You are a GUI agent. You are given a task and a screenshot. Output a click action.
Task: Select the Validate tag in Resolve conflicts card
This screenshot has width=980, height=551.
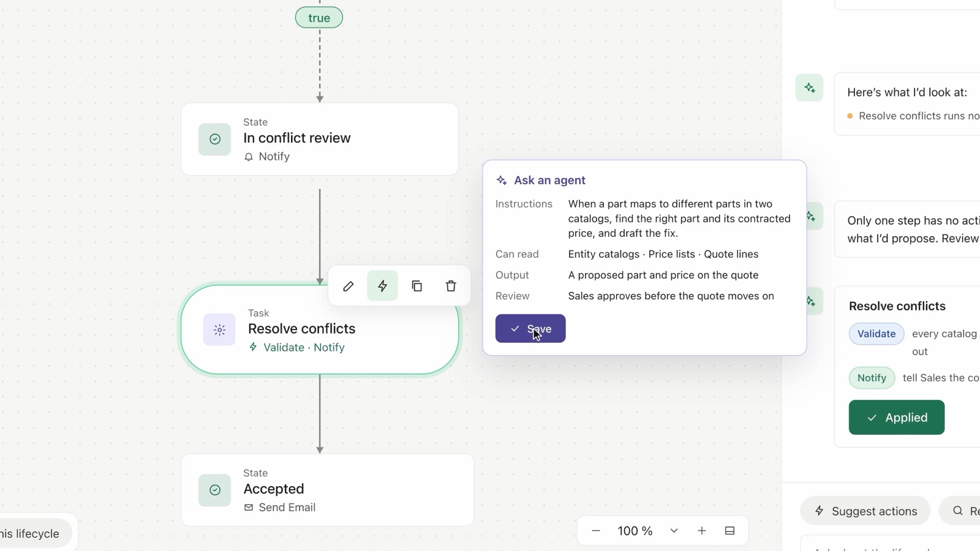pos(876,334)
